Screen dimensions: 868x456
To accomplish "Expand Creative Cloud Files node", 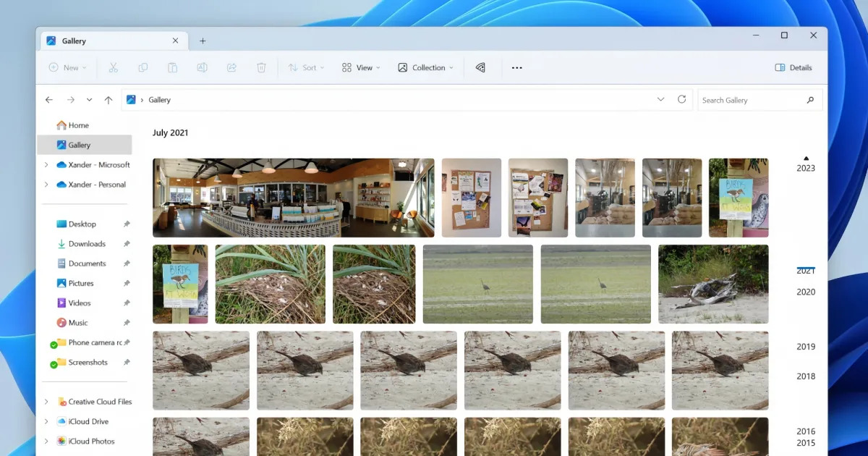I will pos(46,402).
